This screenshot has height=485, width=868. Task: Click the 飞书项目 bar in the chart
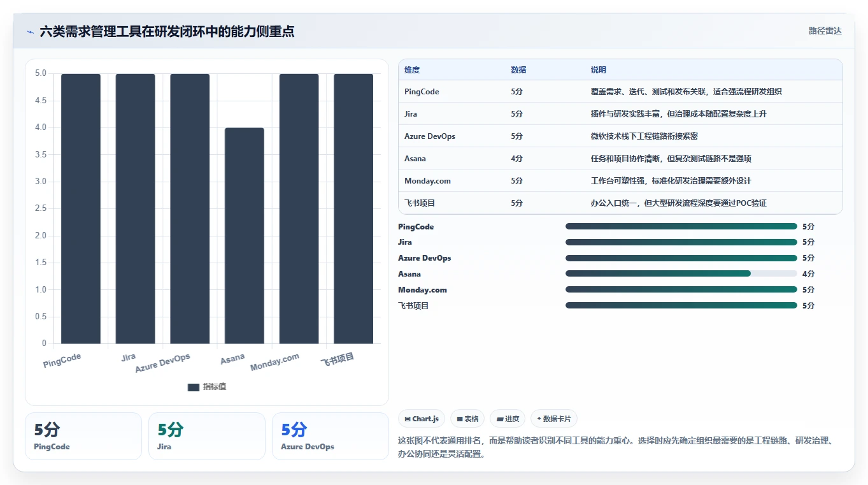353,208
